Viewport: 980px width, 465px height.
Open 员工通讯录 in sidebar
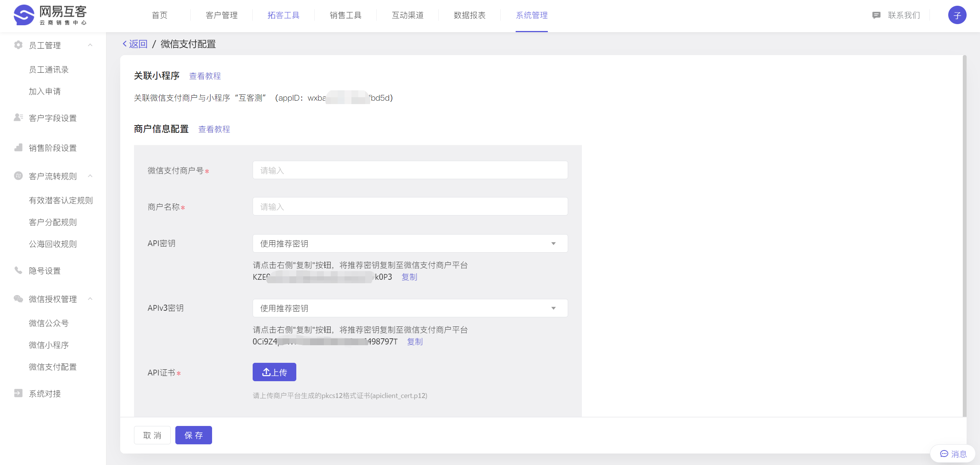(x=49, y=70)
